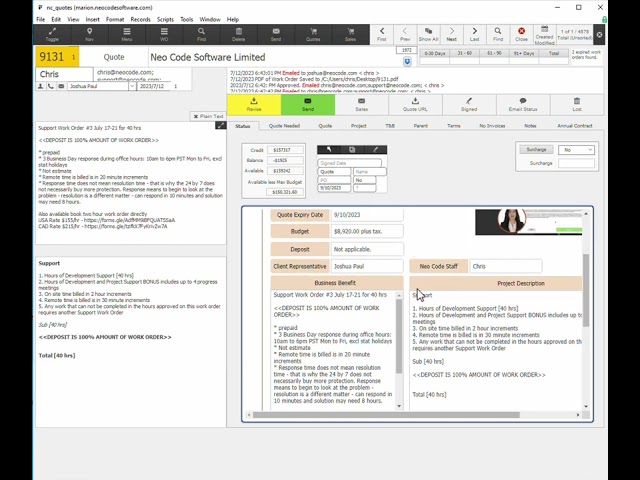The image size is (640, 480).
Task: Open the Window menu
Action: point(210,19)
